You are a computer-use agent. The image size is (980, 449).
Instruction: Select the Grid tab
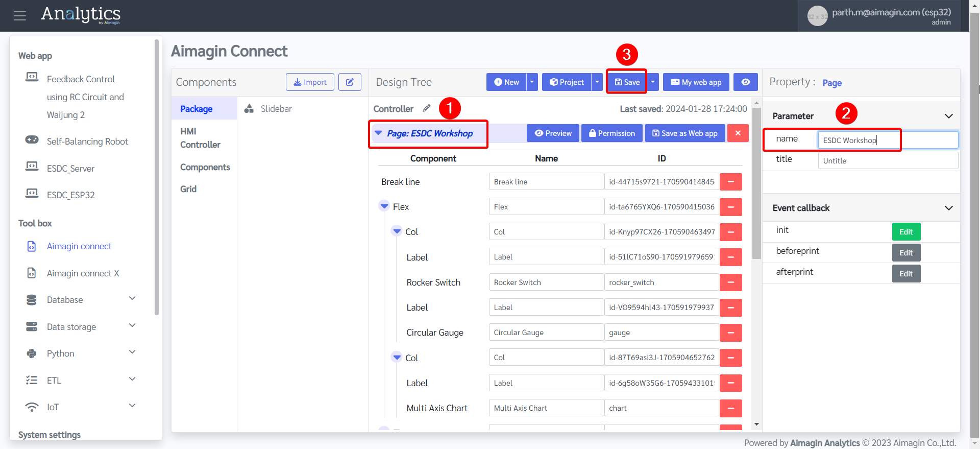click(x=188, y=189)
